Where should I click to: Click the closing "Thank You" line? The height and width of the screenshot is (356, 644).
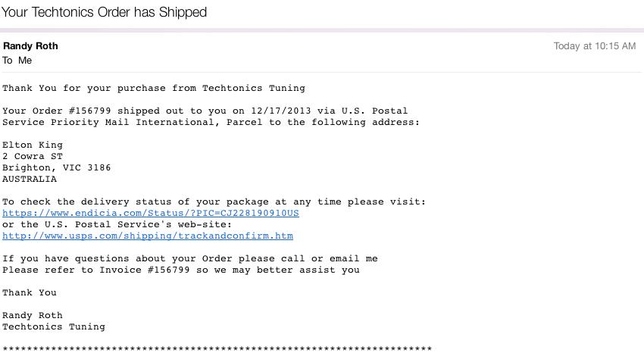pos(30,293)
